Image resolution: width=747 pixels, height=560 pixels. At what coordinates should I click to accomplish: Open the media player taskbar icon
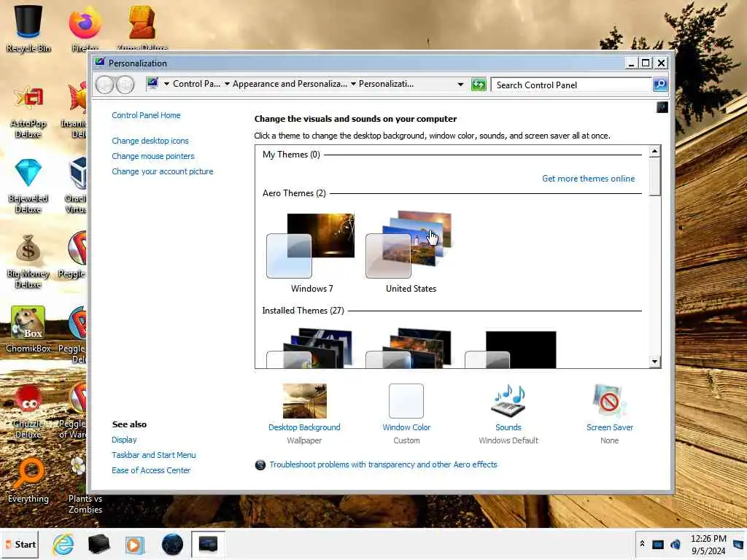(x=135, y=544)
